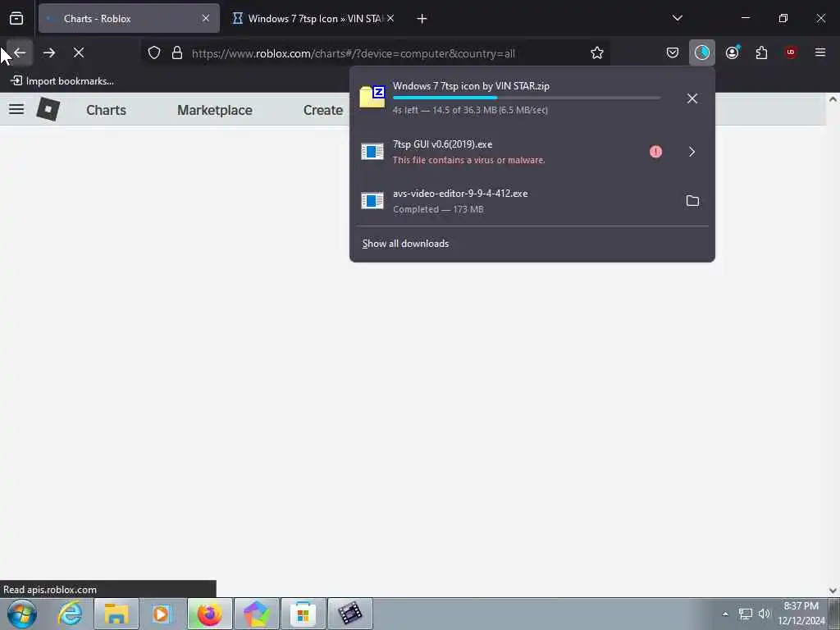Click the Show all downloads link
The width and height of the screenshot is (840, 630).
(x=405, y=244)
